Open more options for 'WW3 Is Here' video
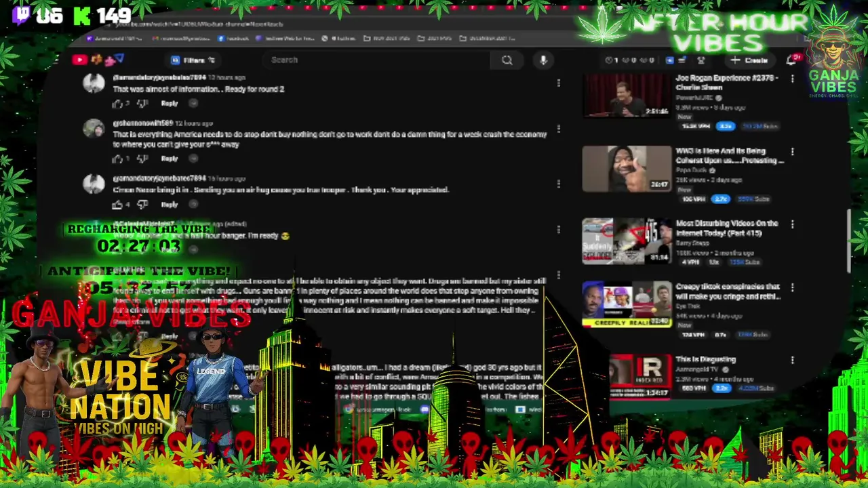This screenshot has width=868, height=488. 792,152
